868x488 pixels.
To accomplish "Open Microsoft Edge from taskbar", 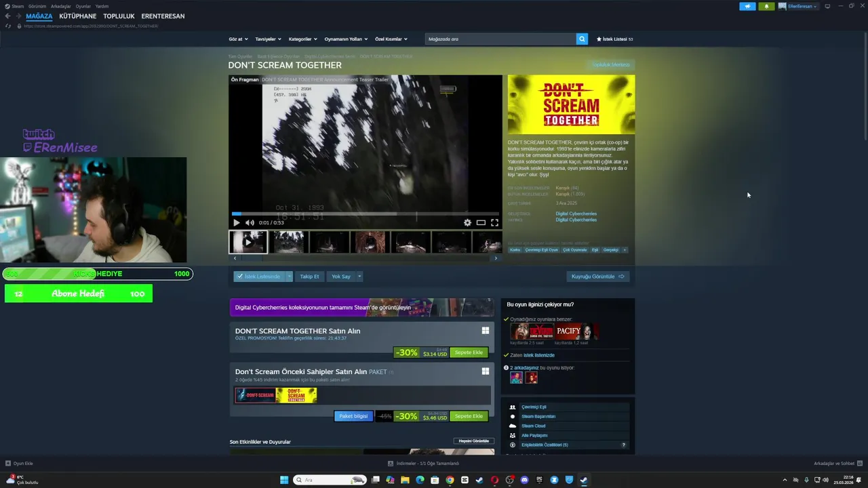I will click(x=420, y=480).
